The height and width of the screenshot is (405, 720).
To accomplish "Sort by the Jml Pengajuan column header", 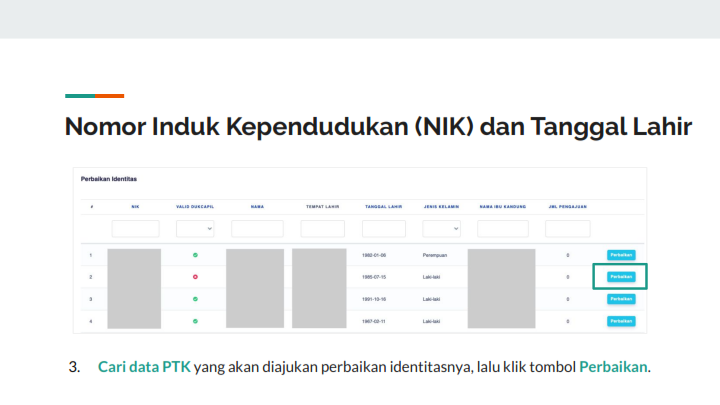I will 568,207.
